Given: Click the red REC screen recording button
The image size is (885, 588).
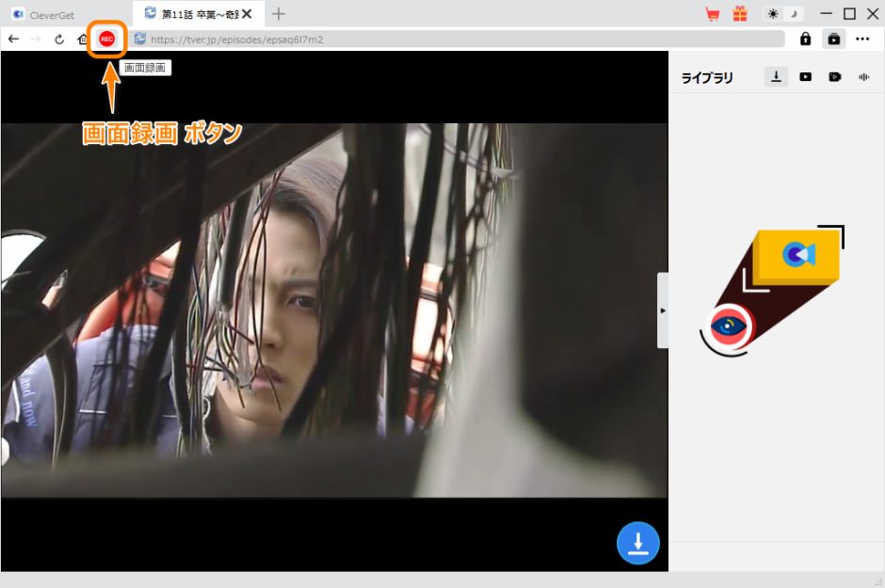Looking at the screenshot, I should pos(106,40).
